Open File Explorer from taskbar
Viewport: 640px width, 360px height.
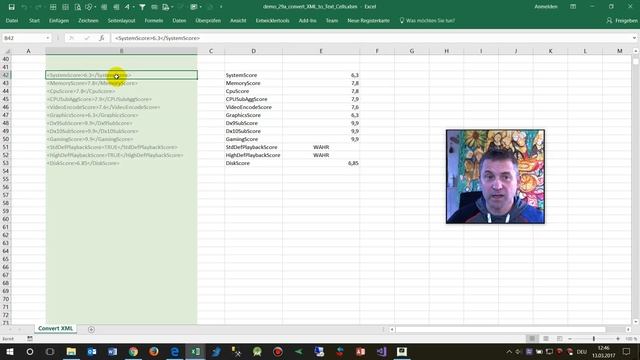71,351
